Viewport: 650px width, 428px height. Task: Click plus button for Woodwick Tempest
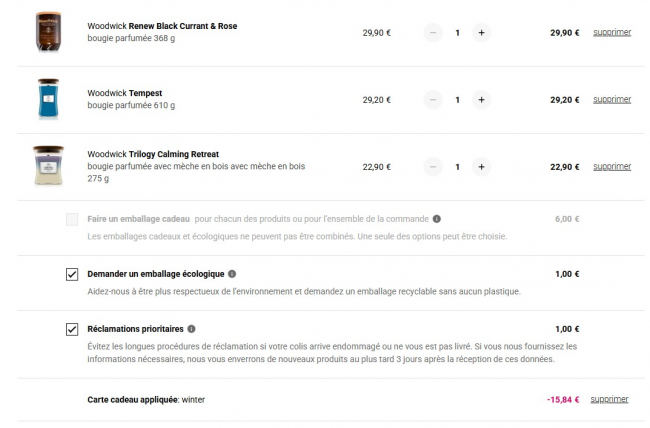481,100
